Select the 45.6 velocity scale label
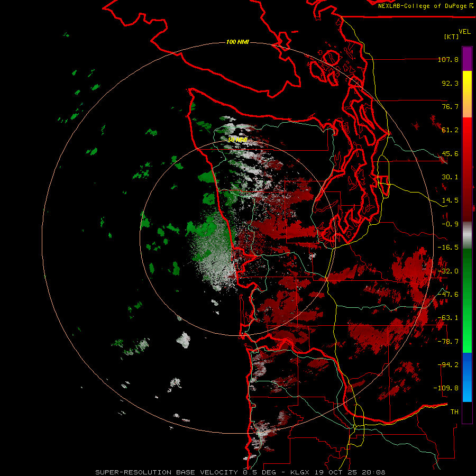 pyautogui.click(x=450, y=153)
